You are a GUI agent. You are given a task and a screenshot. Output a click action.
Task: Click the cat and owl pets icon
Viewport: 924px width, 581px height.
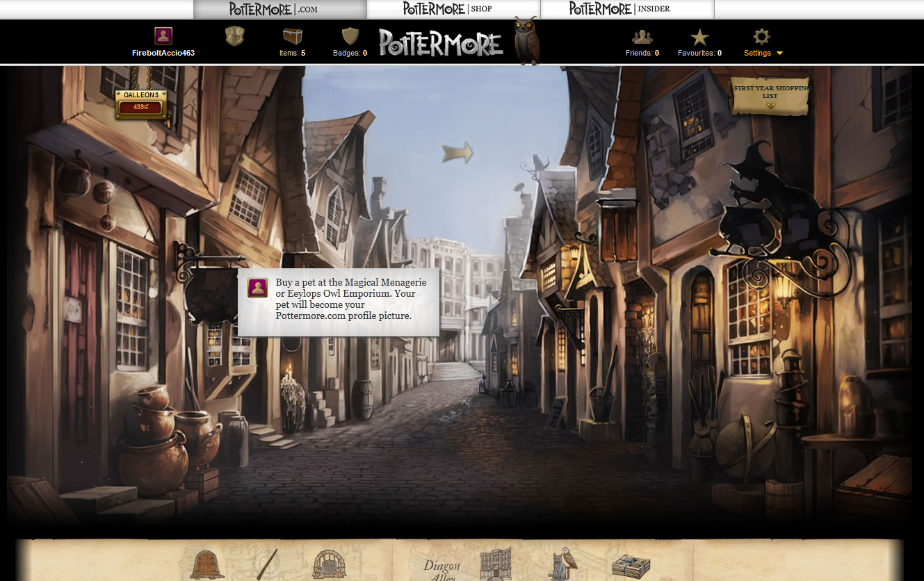point(562,564)
